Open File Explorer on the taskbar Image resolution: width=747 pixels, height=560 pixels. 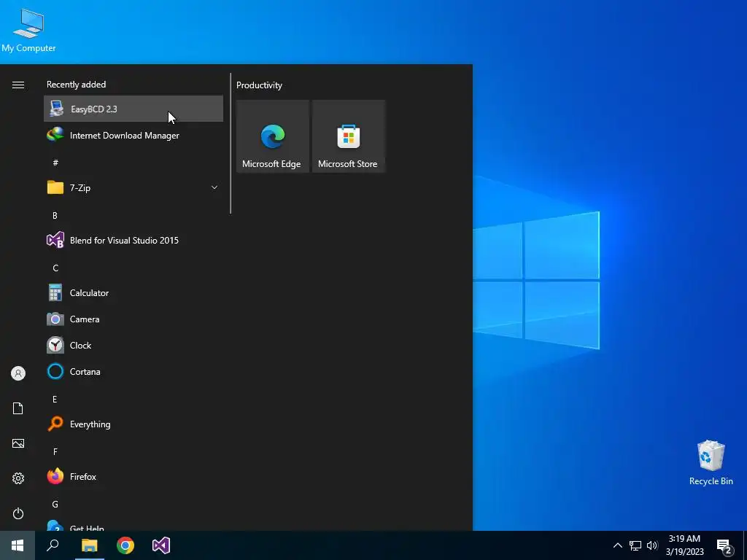click(90, 545)
